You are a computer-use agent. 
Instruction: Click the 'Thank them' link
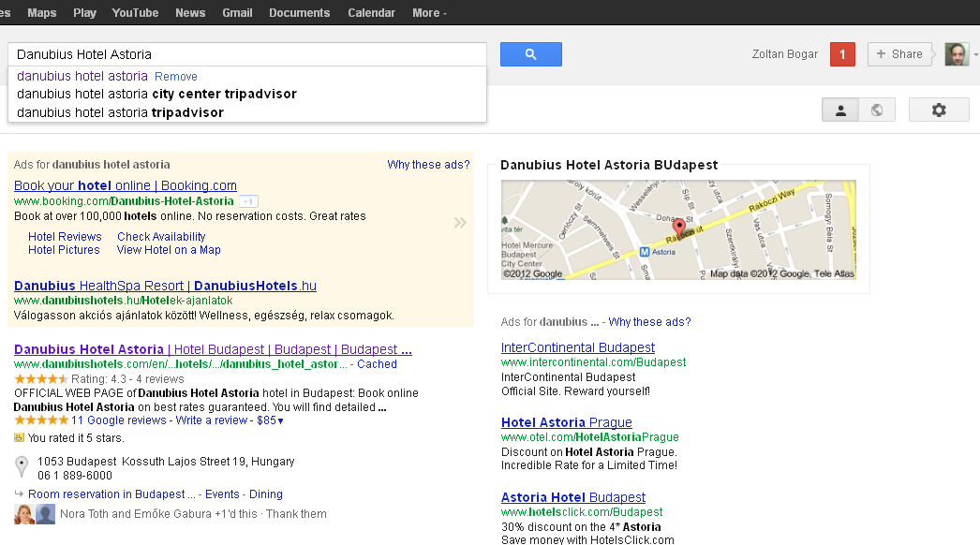(296, 514)
